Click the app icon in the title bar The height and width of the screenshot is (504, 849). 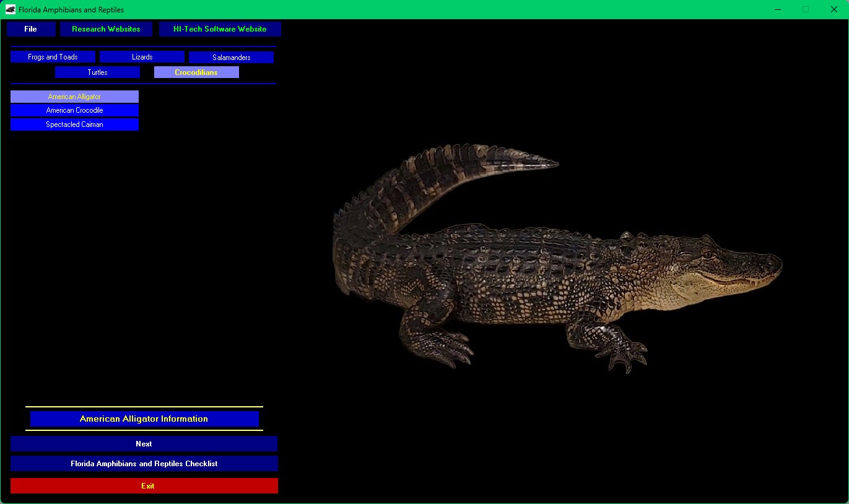tap(11, 9)
